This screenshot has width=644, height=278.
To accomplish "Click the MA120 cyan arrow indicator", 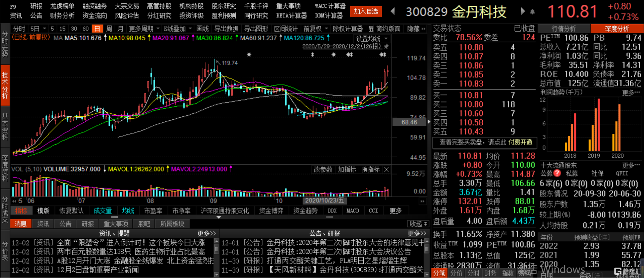I will 328,38.
